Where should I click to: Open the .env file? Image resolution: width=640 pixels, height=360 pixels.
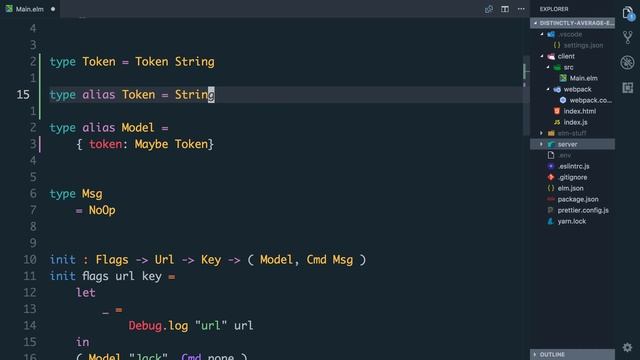pyautogui.click(x=564, y=156)
